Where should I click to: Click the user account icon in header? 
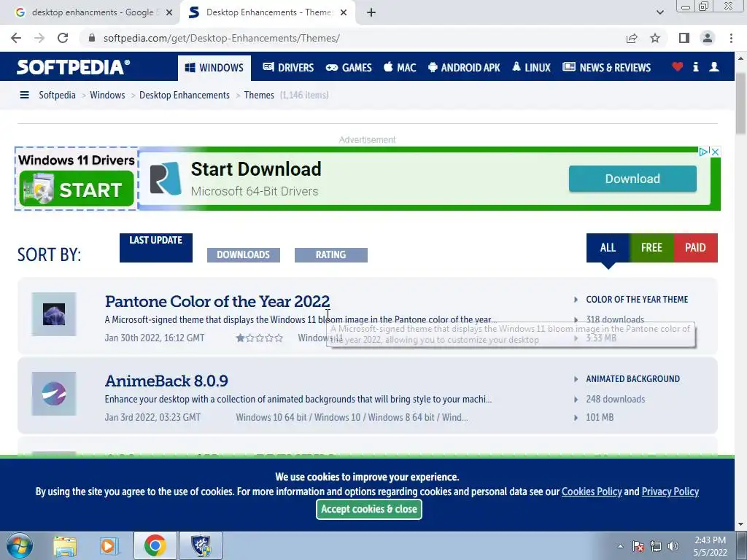[x=714, y=67]
